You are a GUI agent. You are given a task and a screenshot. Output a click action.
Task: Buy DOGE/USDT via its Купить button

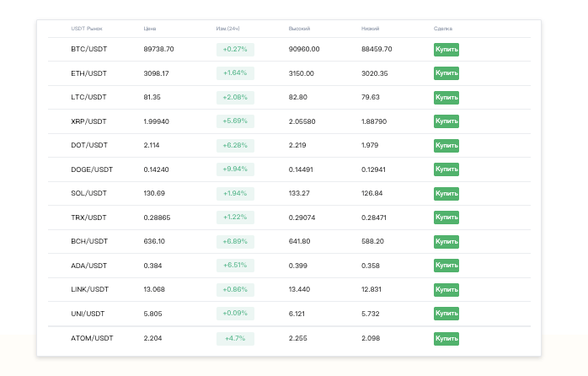click(446, 169)
